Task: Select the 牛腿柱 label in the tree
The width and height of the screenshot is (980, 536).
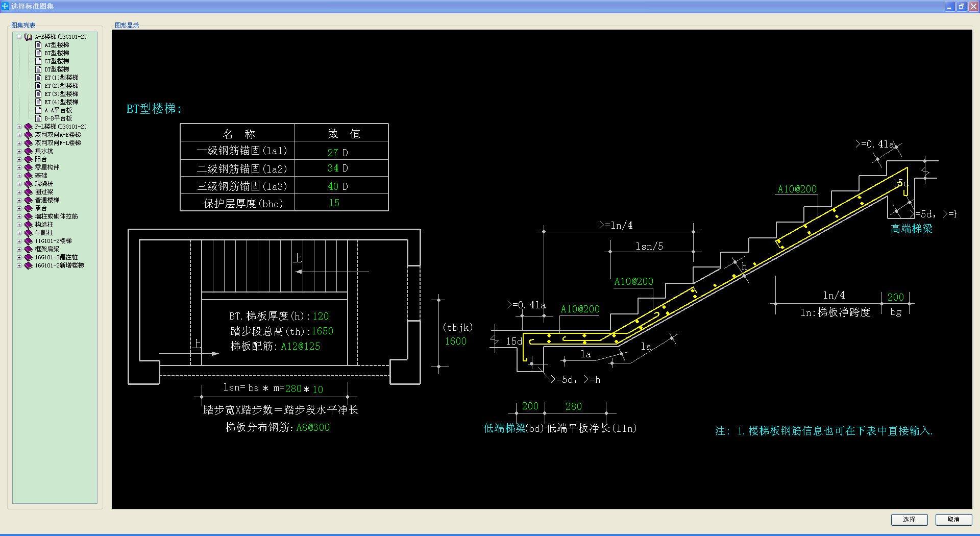Action: point(44,233)
